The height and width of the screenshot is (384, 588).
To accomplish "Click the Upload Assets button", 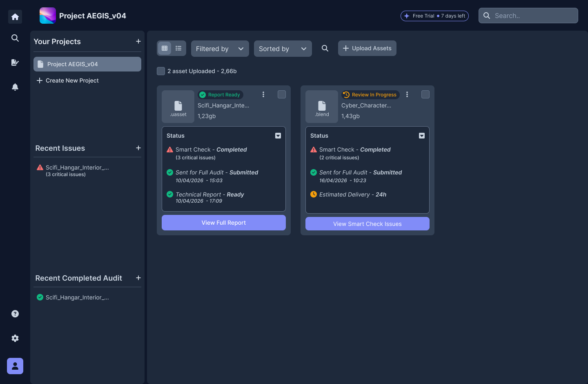I will click(367, 48).
